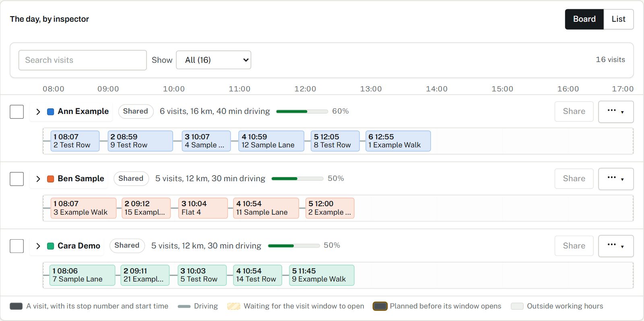This screenshot has height=321, width=644.
Task: Click Ann Example's blue color square
Action: [51, 112]
